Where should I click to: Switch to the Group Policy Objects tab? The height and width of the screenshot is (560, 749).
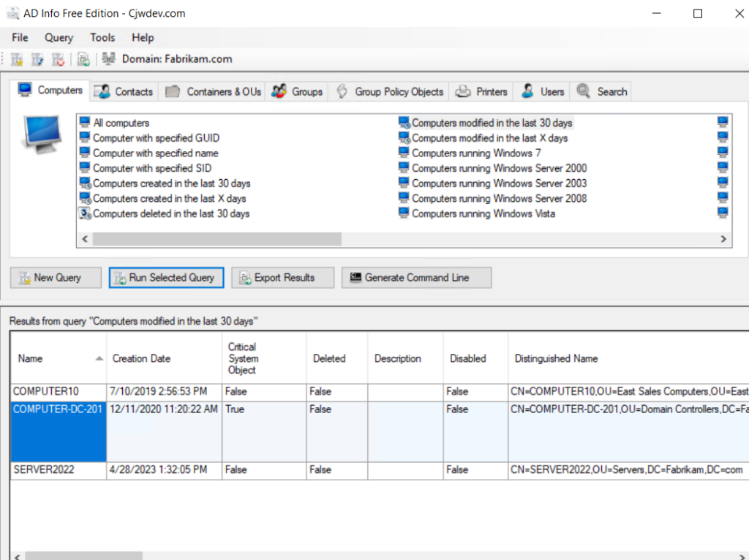click(x=389, y=91)
